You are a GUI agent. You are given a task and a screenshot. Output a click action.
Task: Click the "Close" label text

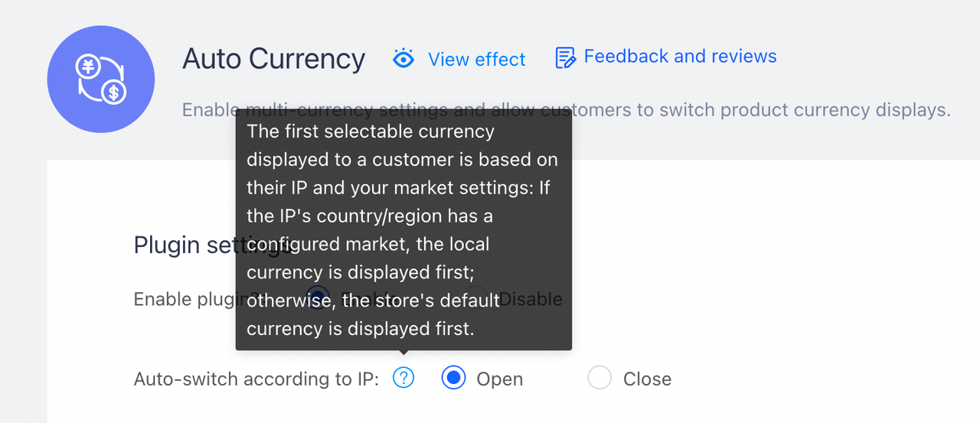pyautogui.click(x=647, y=379)
